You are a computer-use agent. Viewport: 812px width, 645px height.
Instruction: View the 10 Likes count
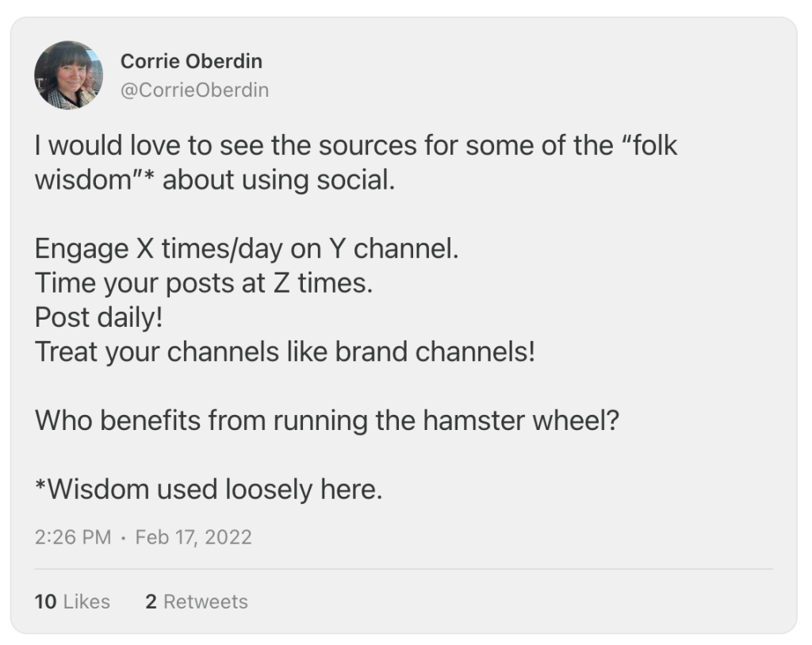pos(72,601)
